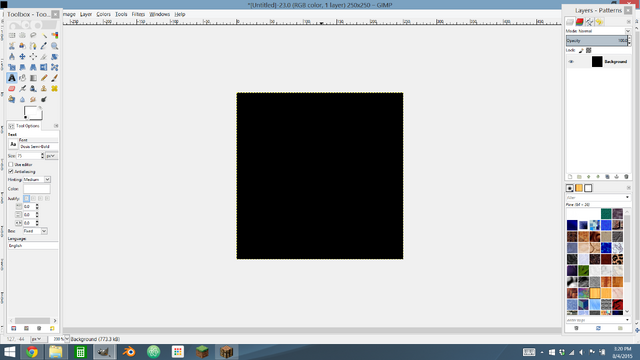
Task: Open the Hinting Medium dropdown
Action: click(x=36, y=180)
